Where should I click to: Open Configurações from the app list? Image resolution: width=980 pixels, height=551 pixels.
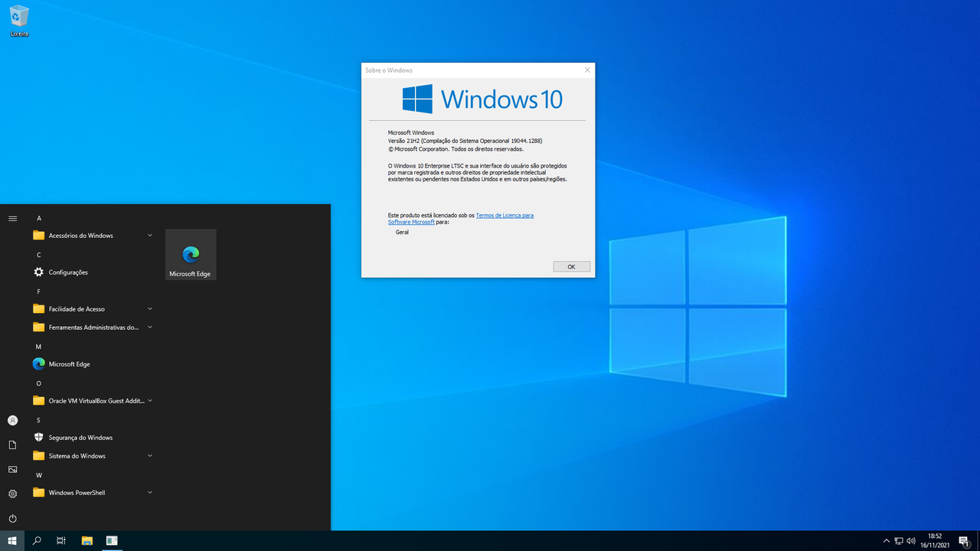pyautogui.click(x=92, y=272)
